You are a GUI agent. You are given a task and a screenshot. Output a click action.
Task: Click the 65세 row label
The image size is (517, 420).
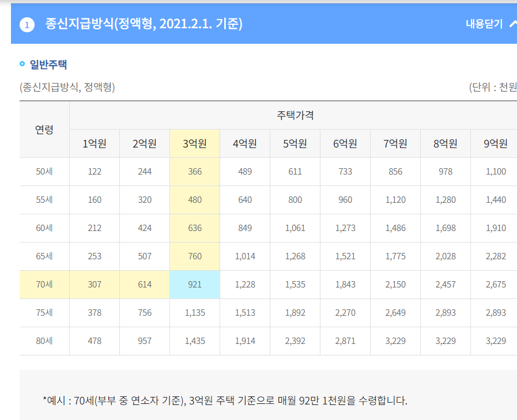44,256
